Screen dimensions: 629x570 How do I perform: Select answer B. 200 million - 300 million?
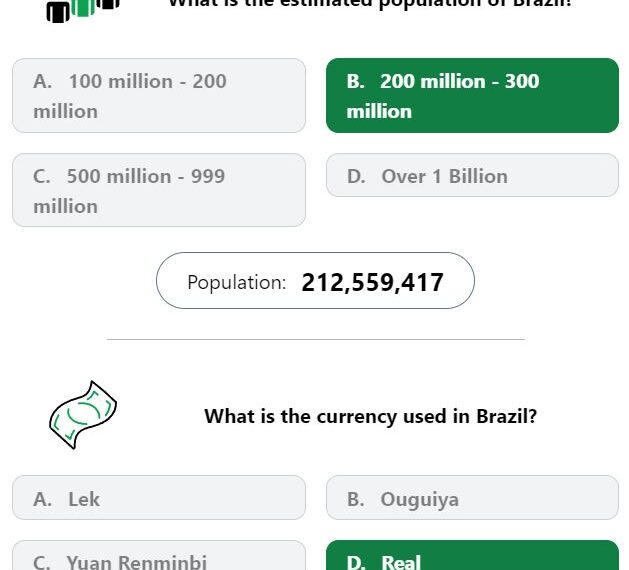pos(472,95)
